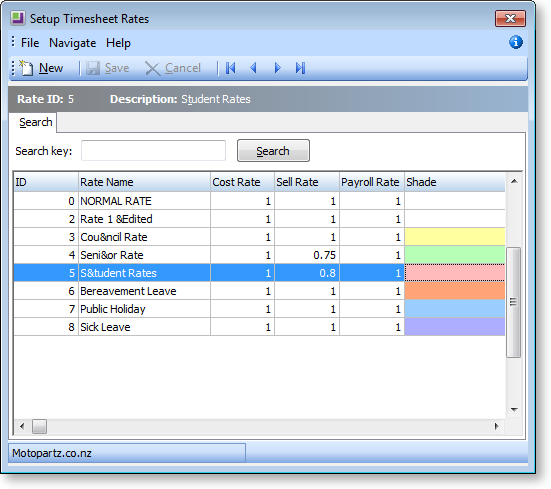
Task: Click the Save disk icon
Action: pos(93,68)
